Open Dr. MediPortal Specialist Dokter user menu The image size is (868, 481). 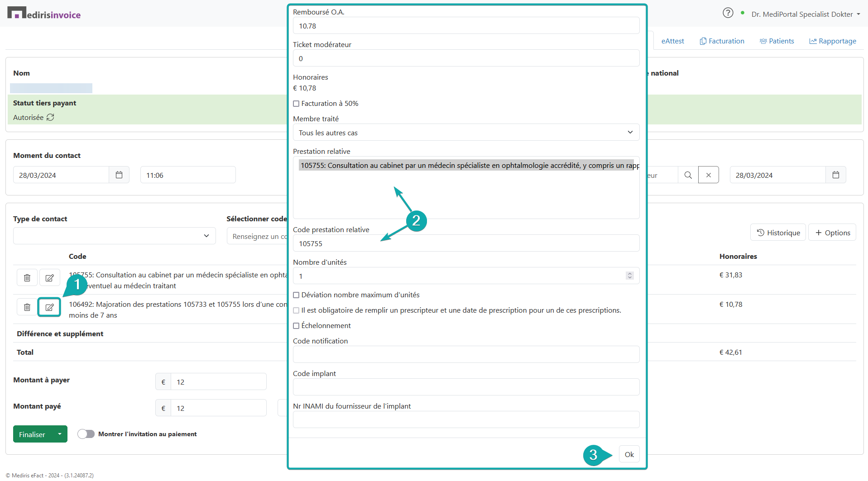pyautogui.click(x=806, y=14)
